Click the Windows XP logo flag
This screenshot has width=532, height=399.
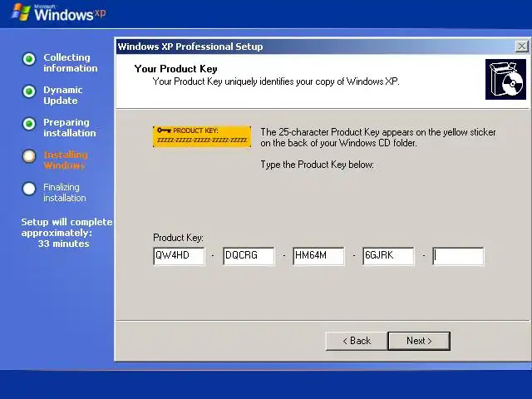(x=21, y=12)
